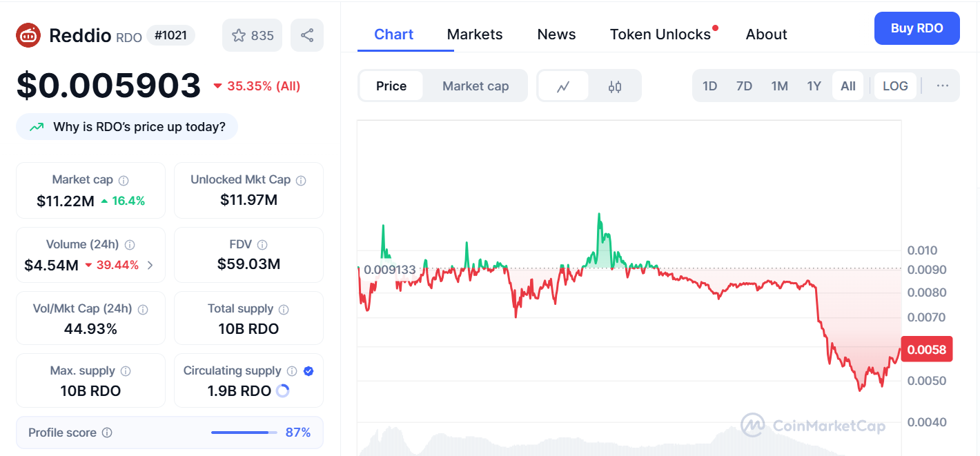
Task: Click the 0.009133 baseline price label on chart
Action: tap(390, 270)
